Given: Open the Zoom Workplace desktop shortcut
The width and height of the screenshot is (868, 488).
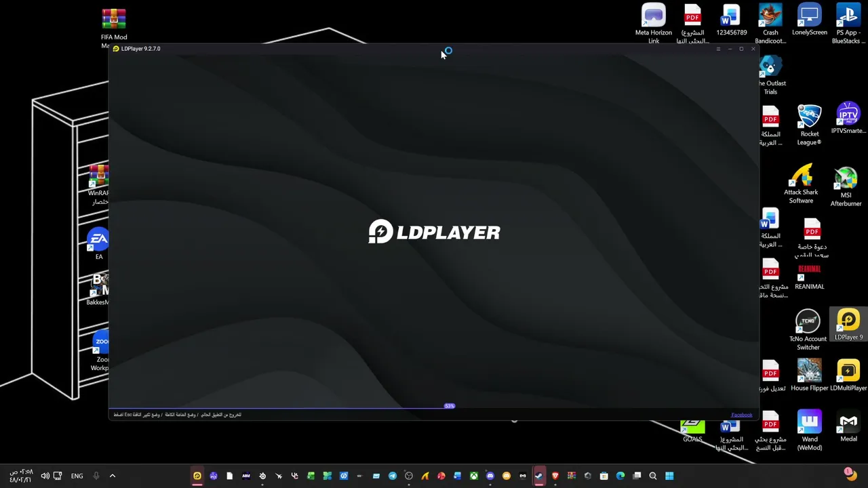Looking at the screenshot, I should tap(101, 351).
